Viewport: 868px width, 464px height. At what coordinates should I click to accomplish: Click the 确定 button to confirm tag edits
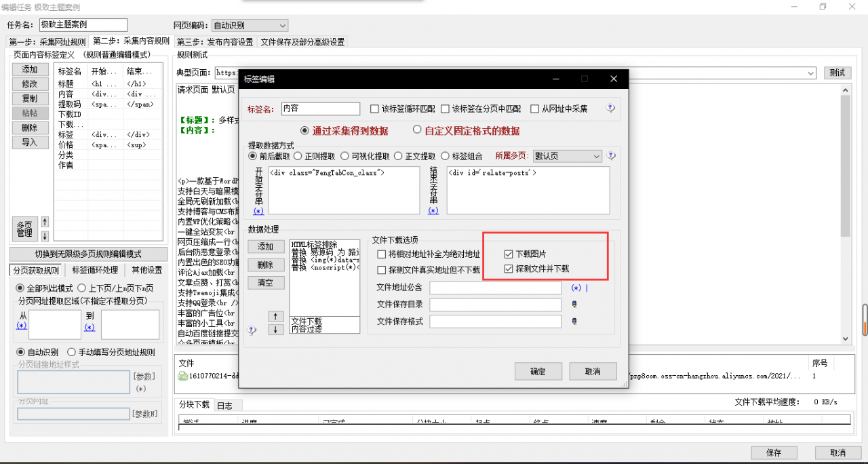coord(538,371)
